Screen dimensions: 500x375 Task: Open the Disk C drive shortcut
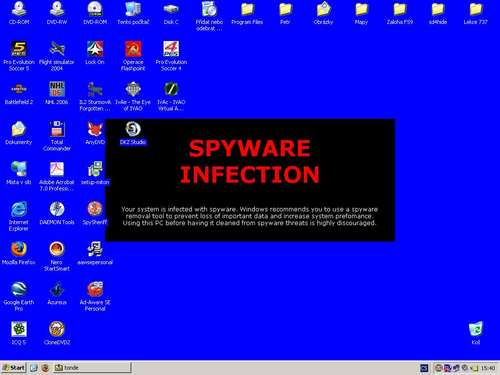tap(171, 9)
